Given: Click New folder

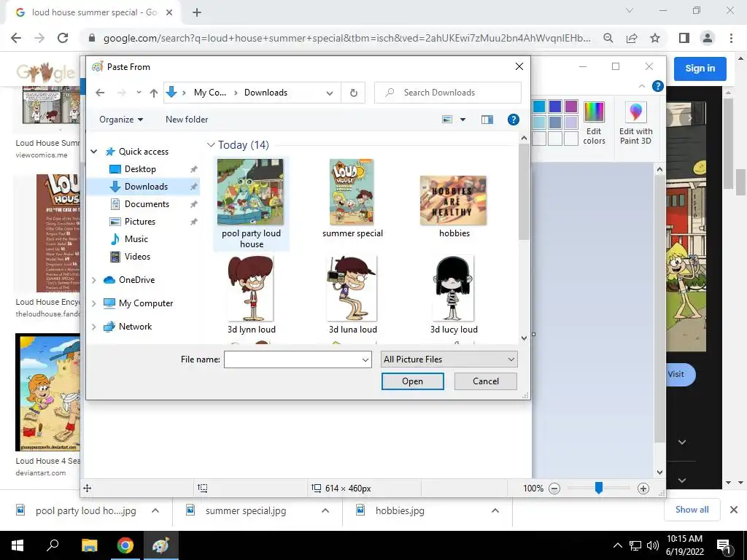Looking at the screenshot, I should point(187,120).
